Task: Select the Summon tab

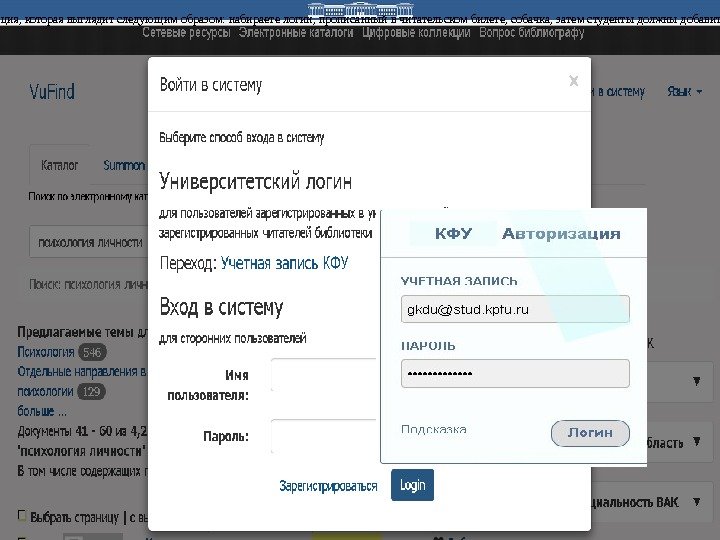Action: [124, 165]
